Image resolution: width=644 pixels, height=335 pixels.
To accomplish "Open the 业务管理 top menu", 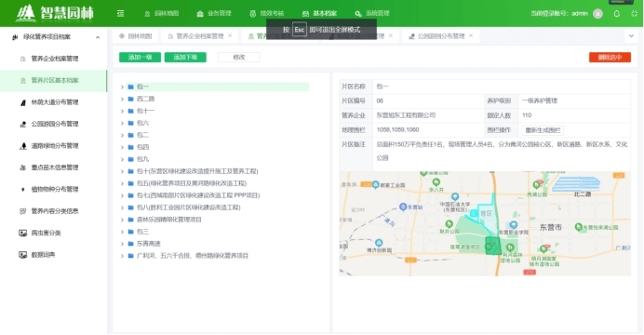I will (214, 14).
